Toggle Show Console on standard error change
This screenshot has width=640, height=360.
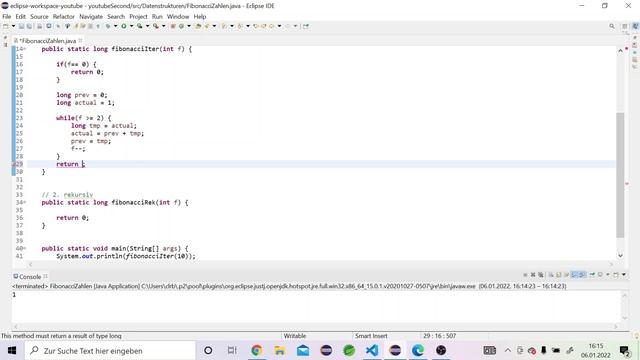tap(582, 275)
